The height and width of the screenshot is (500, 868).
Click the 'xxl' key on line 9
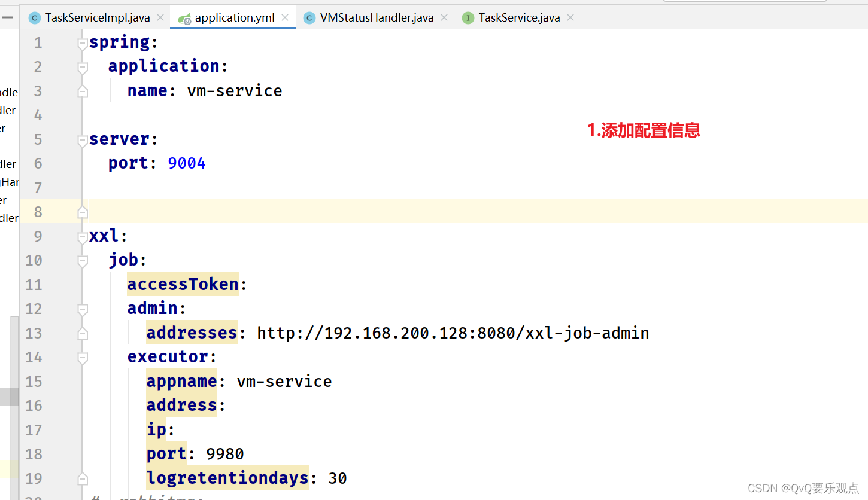click(x=104, y=236)
